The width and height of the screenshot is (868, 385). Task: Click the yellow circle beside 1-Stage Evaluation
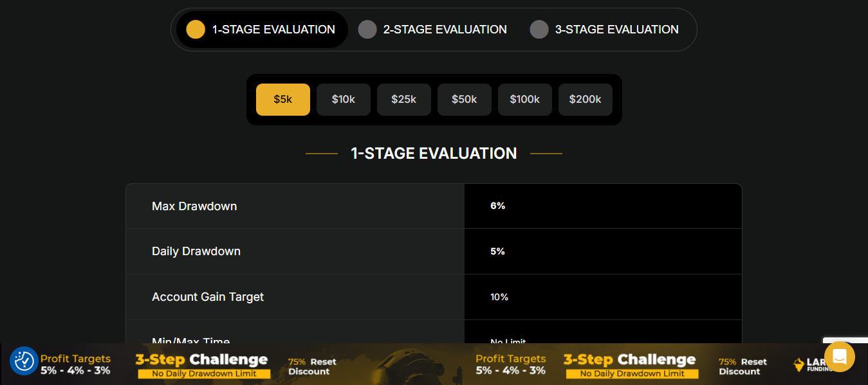pos(196,30)
